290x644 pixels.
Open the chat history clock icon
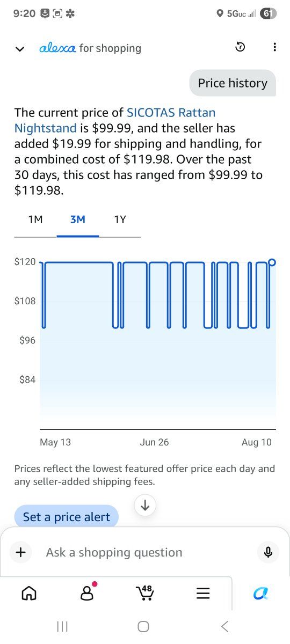(x=240, y=47)
